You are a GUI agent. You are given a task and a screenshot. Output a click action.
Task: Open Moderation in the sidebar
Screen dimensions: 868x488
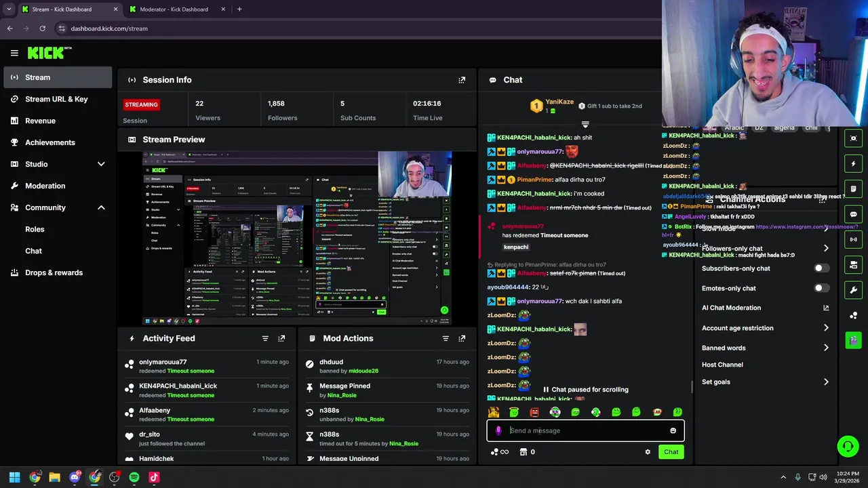(x=58, y=186)
